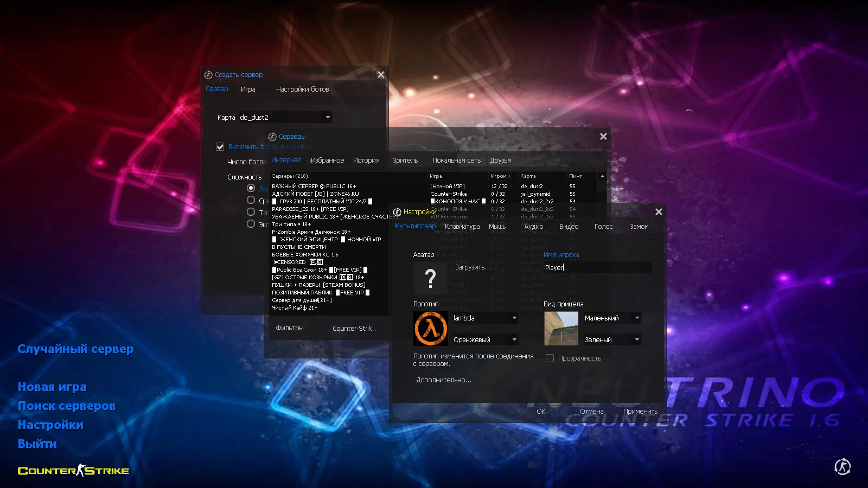Click the player name input field
Viewport: 868px width, 488px height.
click(597, 267)
